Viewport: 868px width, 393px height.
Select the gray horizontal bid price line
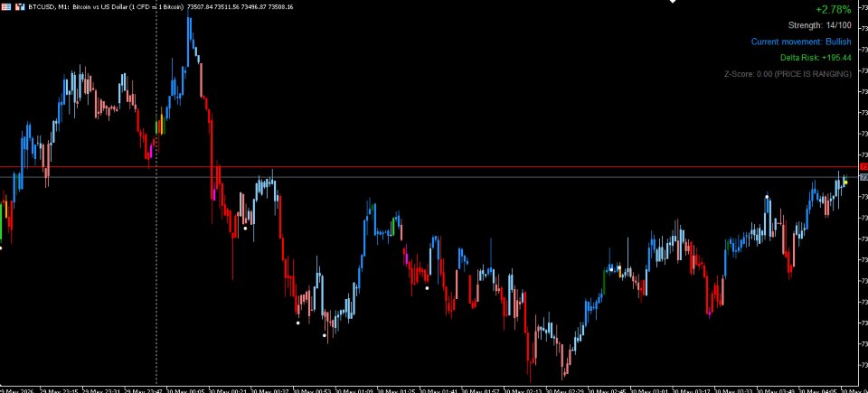429,177
